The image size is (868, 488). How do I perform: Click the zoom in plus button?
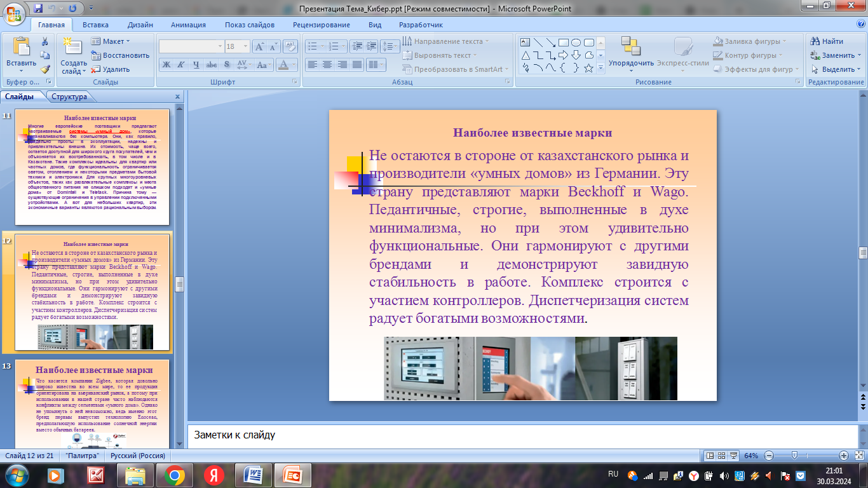pyautogui.click(x=843, y=456)
